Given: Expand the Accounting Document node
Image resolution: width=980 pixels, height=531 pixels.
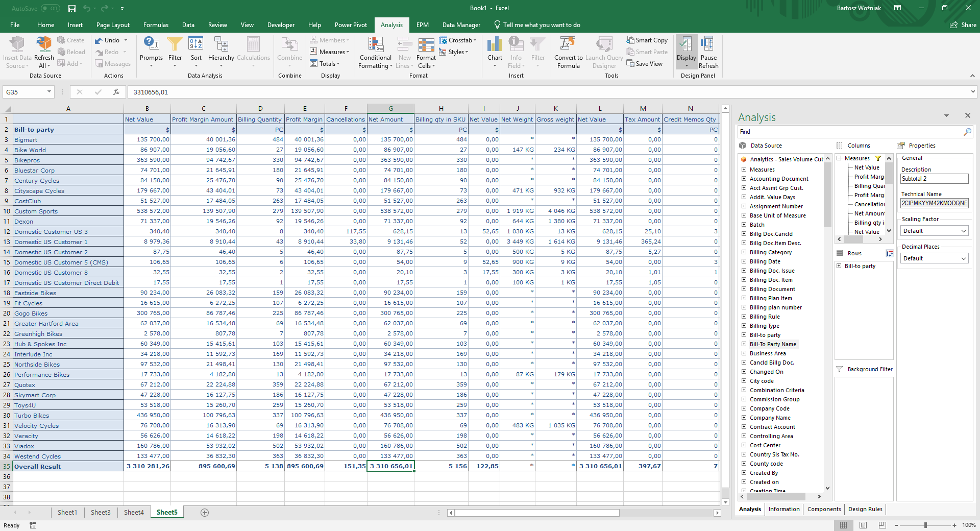Looking at the screenshot, I should [743, 179].
